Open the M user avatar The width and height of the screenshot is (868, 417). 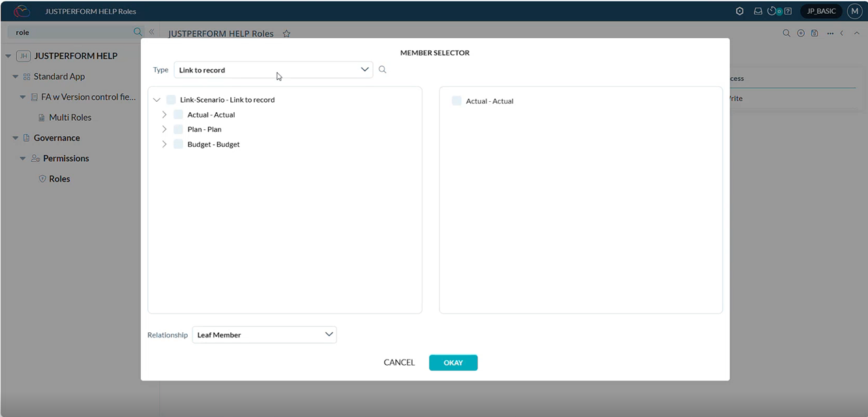pos(854,11)
